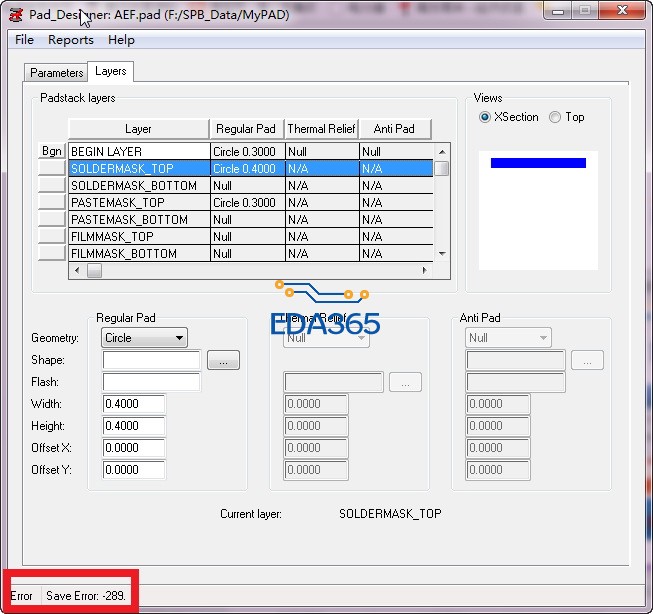Click the Save Error status message
The image size is (653, 614).
coord(86,596)
